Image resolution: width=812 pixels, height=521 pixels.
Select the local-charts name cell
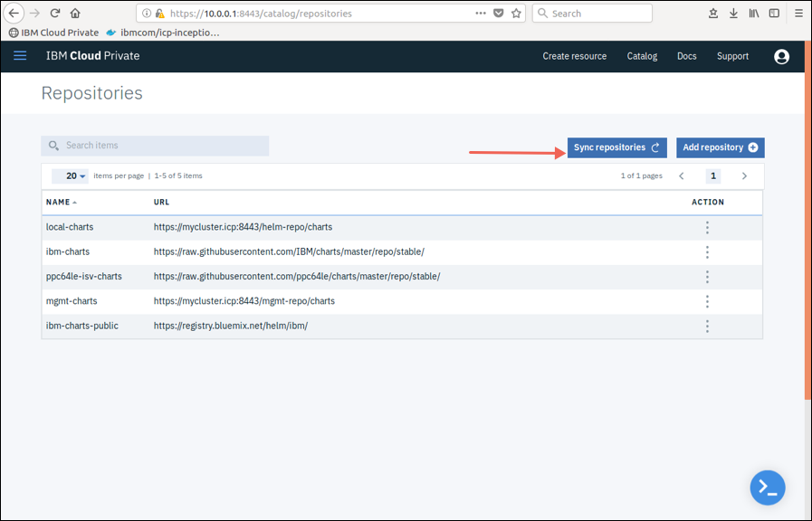70,227
